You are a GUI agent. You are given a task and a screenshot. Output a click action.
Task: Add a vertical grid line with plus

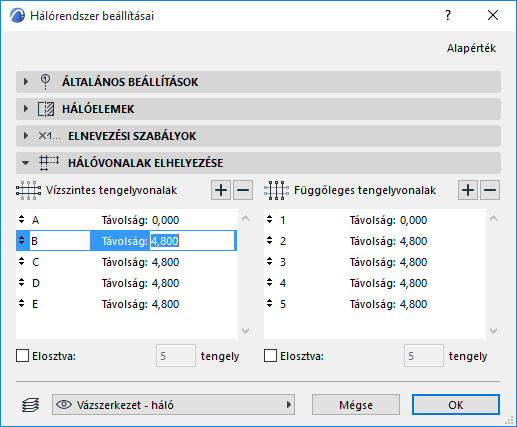click(x=468, y=190)
